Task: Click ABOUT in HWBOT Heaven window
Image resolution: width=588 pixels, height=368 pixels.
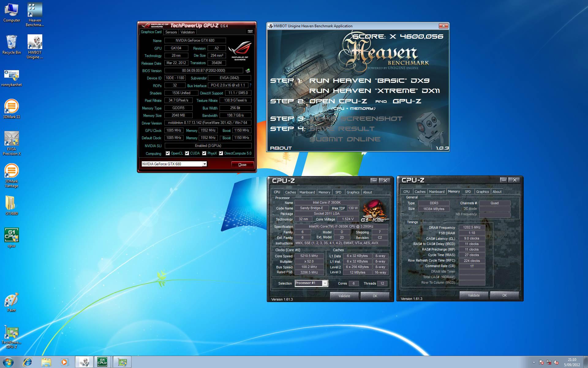Action: pyautogui.click(x=281, y=148)
